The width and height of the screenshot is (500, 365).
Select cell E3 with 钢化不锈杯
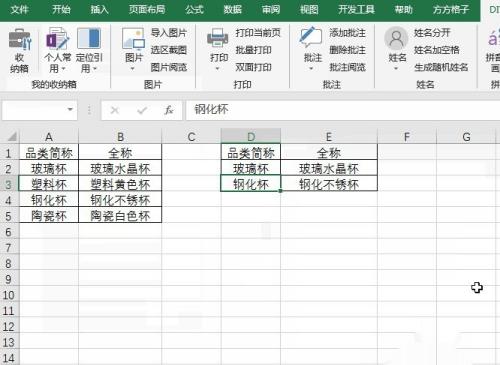pyautogui.click(x=329, y=184)
